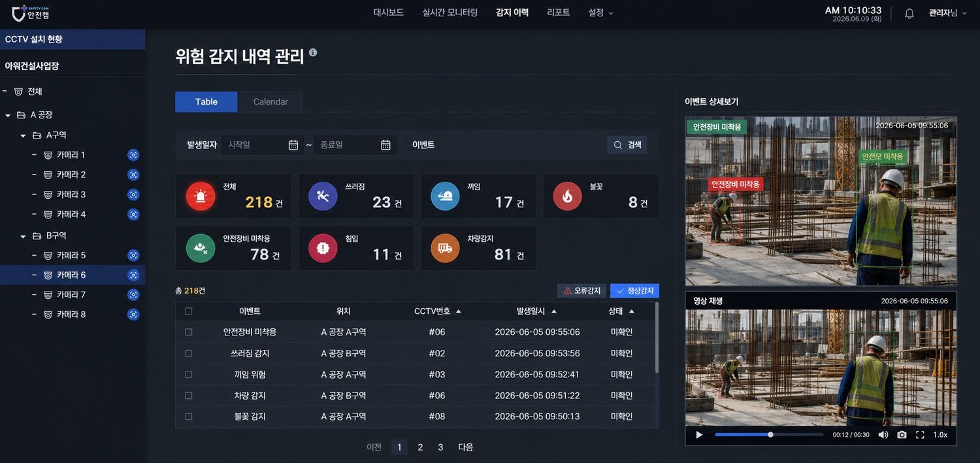980x463 pixels.
Task: Open the 설정 dropdown menu
Action: tap(600, 12)
